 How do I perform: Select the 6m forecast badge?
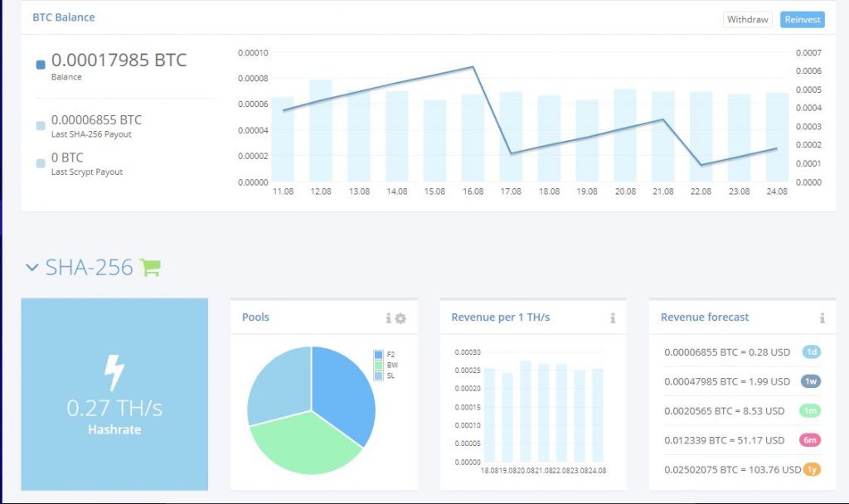tap(810, 440)
